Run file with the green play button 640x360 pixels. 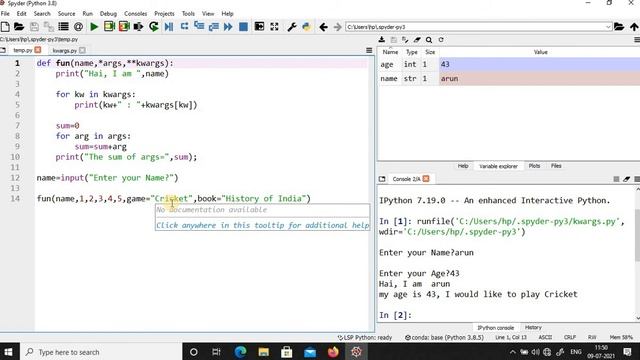pyautogui.click(x=94, y=27)
